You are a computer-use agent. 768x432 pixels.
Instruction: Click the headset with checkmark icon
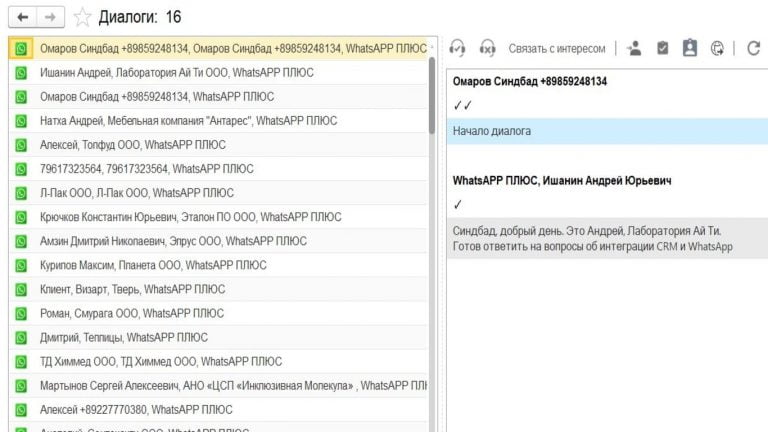[457, 48]
